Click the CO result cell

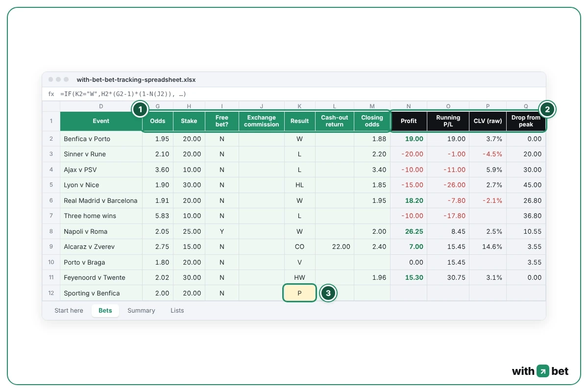click(x=299, y=246)
